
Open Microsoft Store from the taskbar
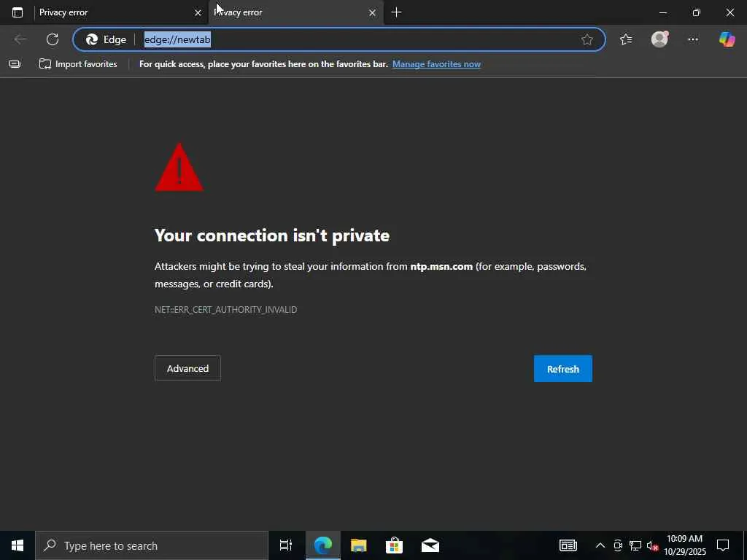click(x=394, y=545)
